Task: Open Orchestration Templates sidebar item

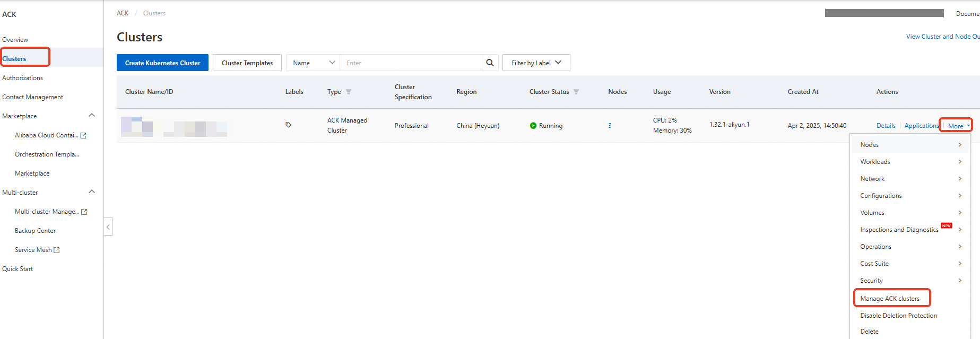Action: point(47,154)
